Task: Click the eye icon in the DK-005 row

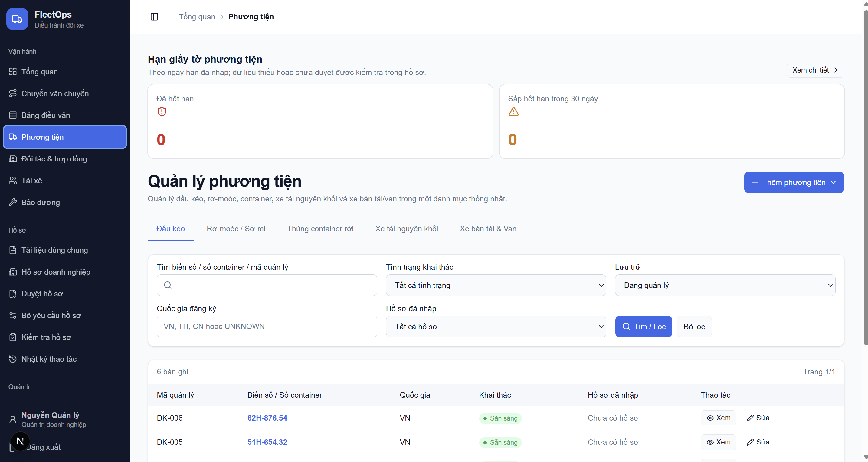Action: 710,442
